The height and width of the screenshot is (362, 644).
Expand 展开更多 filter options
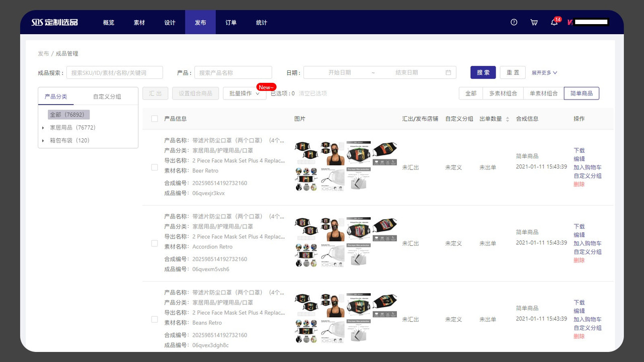click(544, 72)
